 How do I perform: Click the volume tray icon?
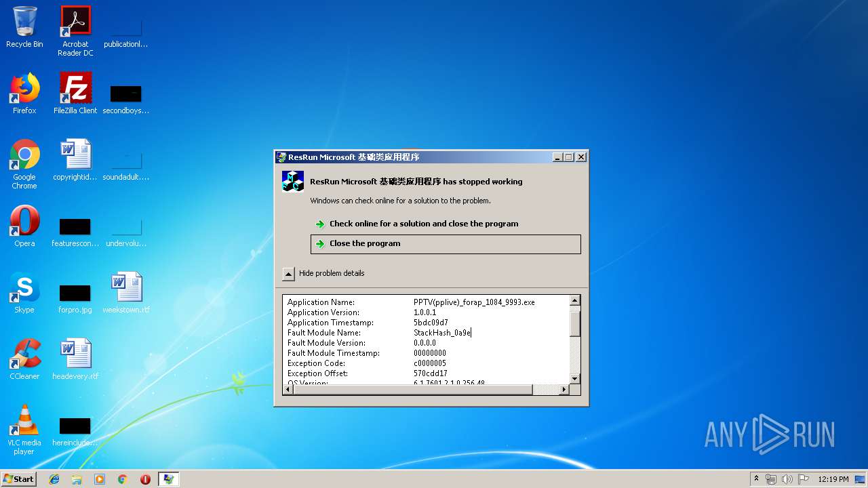(787, 479)
